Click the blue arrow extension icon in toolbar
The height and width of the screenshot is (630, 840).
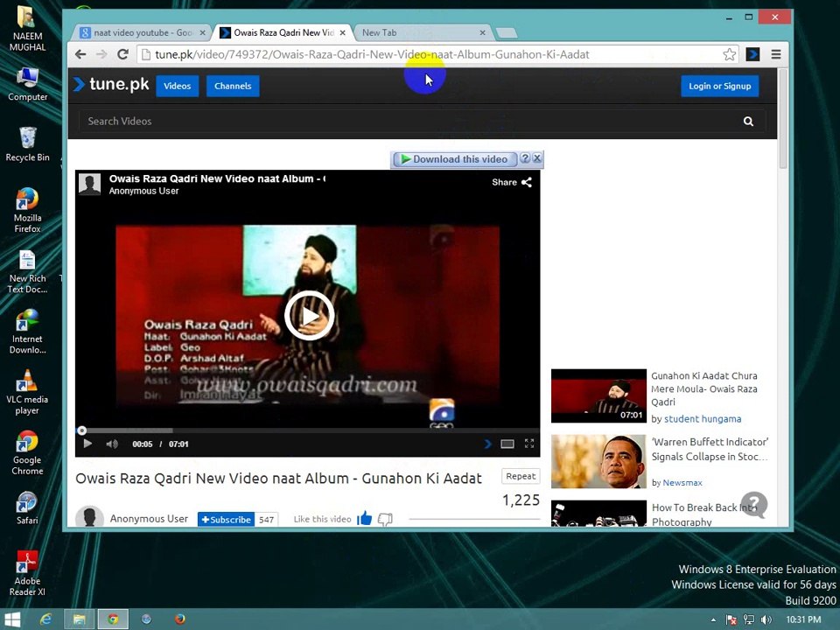pyautogui.click(x=752, y=54)
